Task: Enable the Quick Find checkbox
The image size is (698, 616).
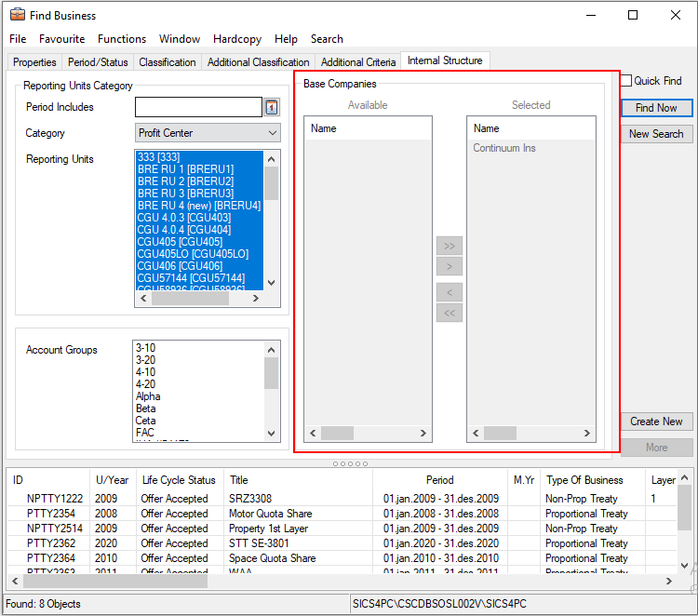Action: (626, 81)
